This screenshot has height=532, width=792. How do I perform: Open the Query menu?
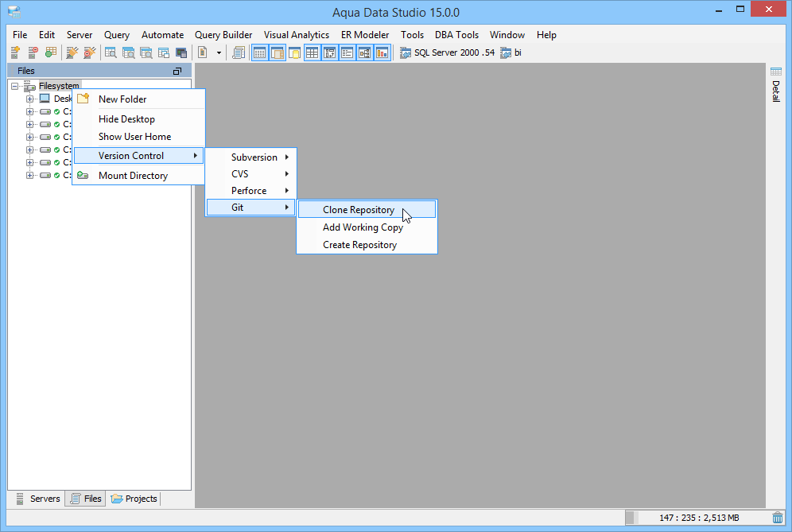(x=117, y=35)
